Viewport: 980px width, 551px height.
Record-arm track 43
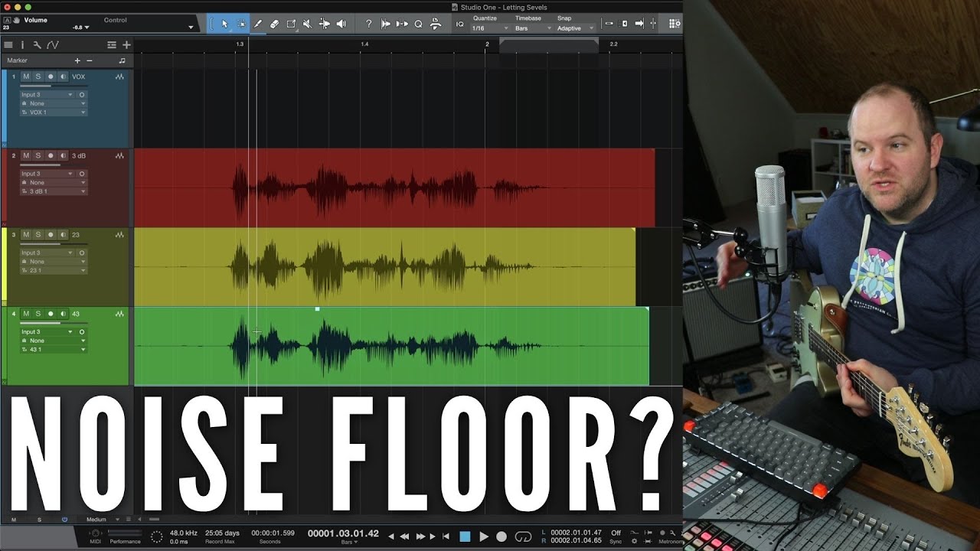51,314
